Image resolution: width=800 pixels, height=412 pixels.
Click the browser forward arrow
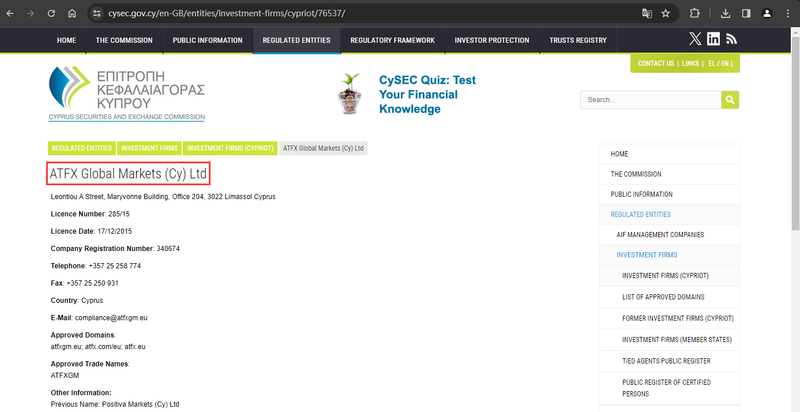coord(30,14)
